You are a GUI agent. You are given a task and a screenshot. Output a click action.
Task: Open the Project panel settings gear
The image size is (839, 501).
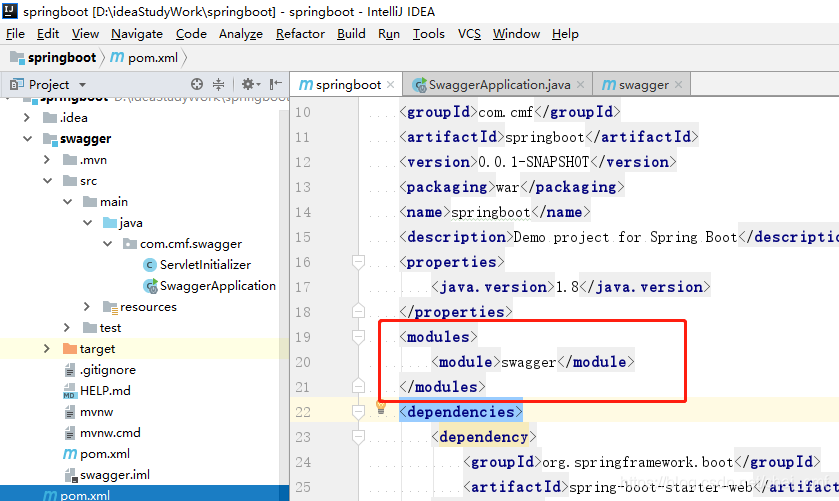click(x=250, y=84)
